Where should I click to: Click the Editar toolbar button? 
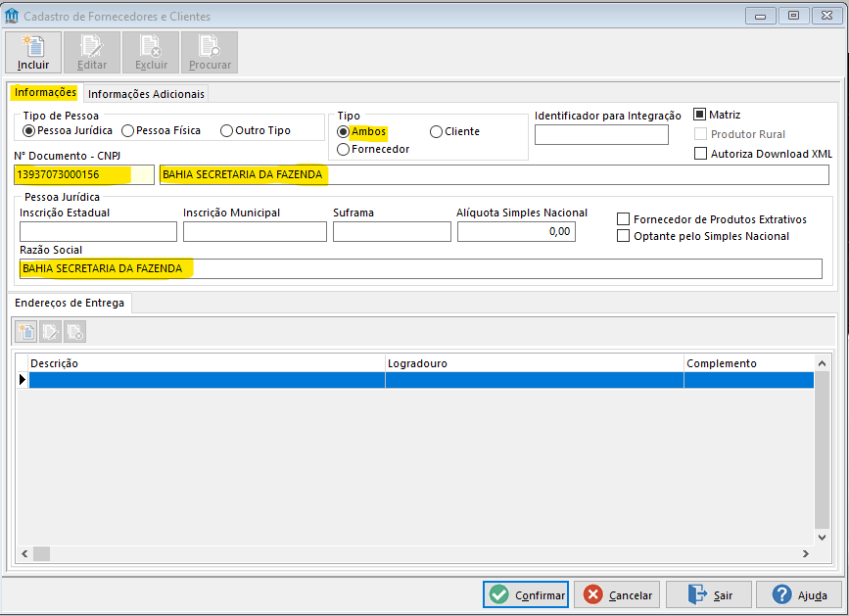(x=91, y=52)
